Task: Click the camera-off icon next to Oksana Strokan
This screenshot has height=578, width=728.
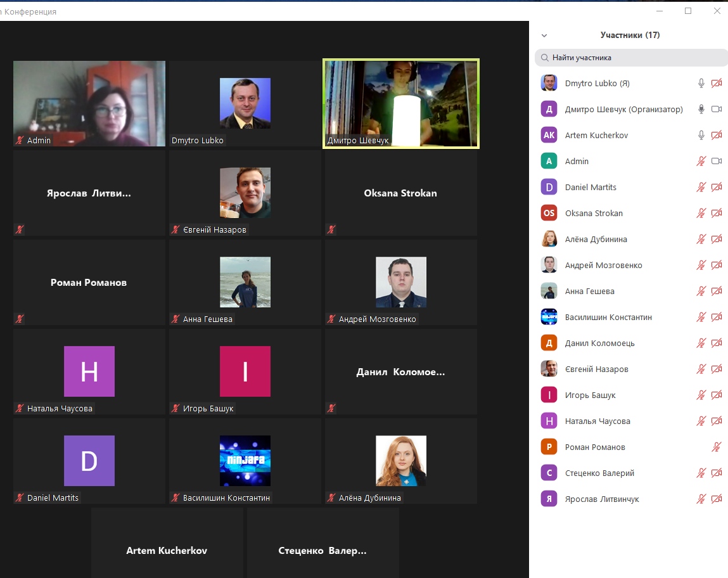Action: 717,213
